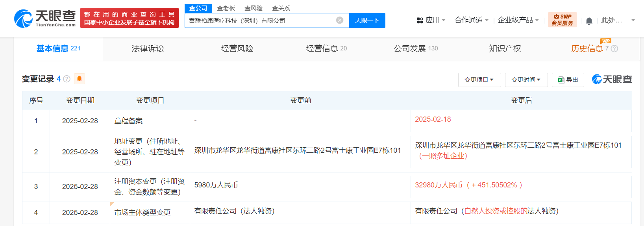The width and height of the screenshot is (644, 226).
Task: Switch to the 经营信息 tab
Action: coord(326,48)
